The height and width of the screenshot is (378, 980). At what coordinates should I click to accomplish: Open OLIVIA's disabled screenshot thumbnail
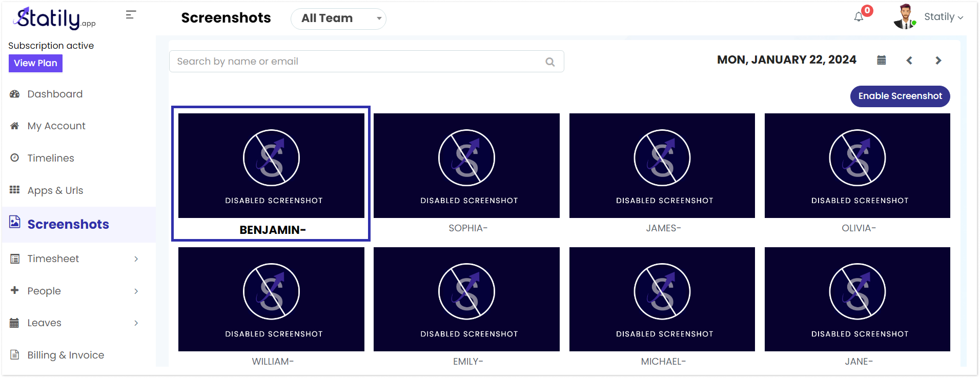pos(857,166)
